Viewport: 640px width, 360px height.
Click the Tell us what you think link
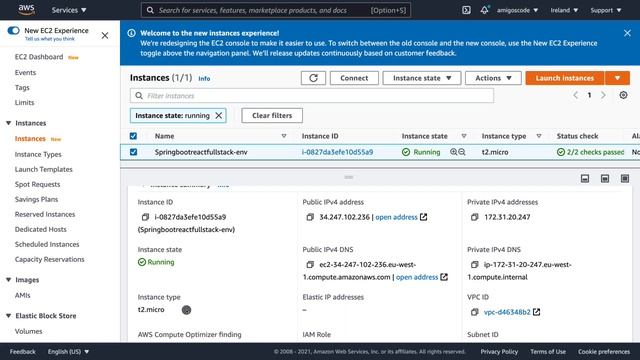click(x=50, y=39)
